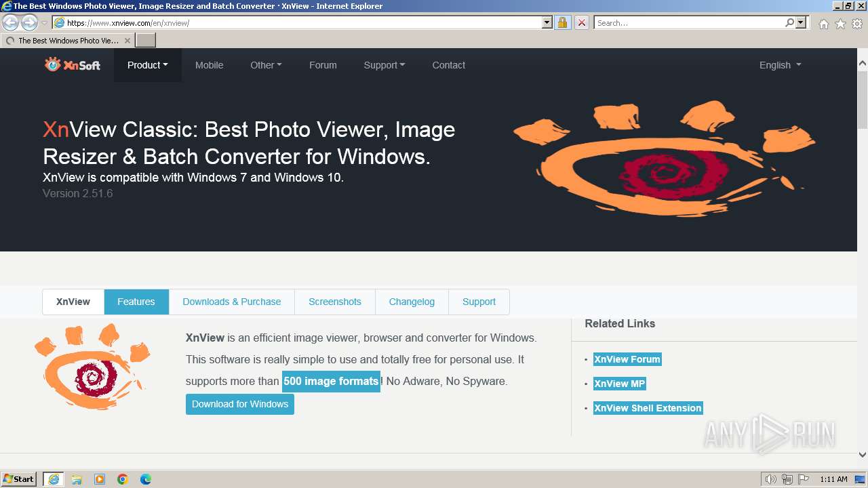Click the page scrollbar down arrow
This screenshot has height=488, width=868.
(x=863, y=455)
